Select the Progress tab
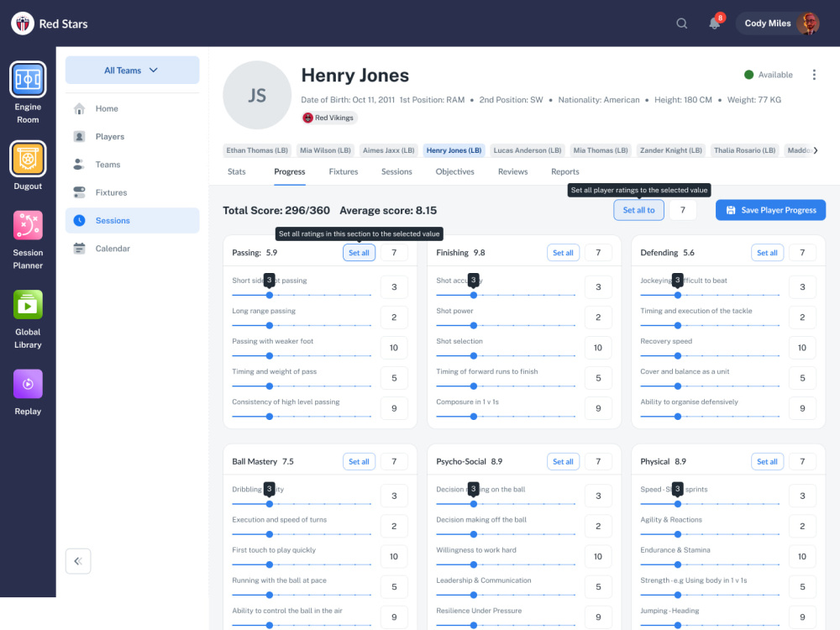This screenshot has width=840, height=630. [290, 171]
